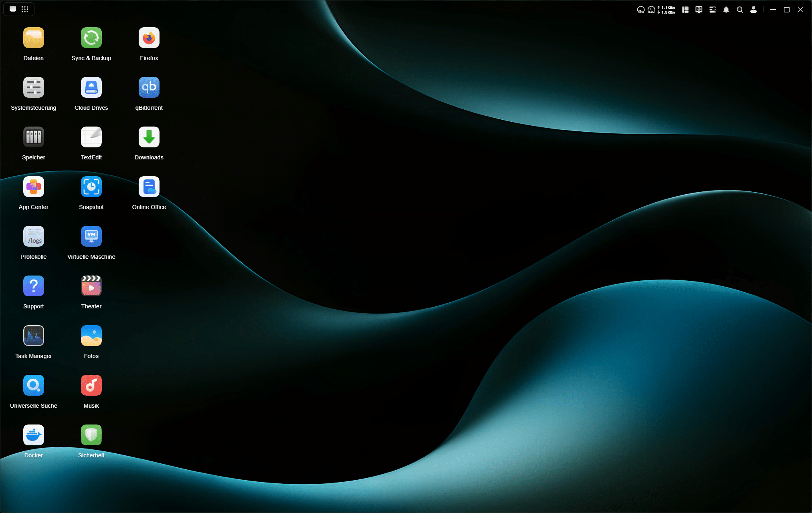Click the CPU usage gauge
The width and height of the screenshot is (812, 513).
click(640, 10)
